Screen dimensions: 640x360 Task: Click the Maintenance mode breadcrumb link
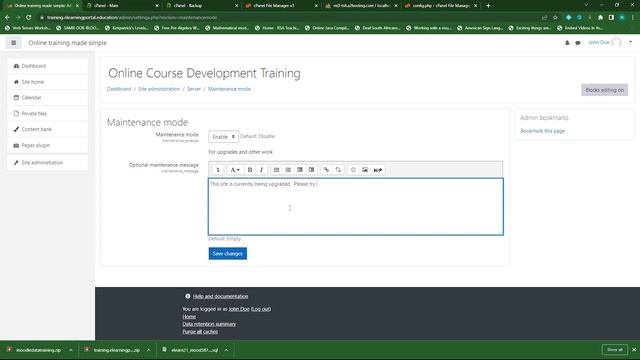[229, 89]
